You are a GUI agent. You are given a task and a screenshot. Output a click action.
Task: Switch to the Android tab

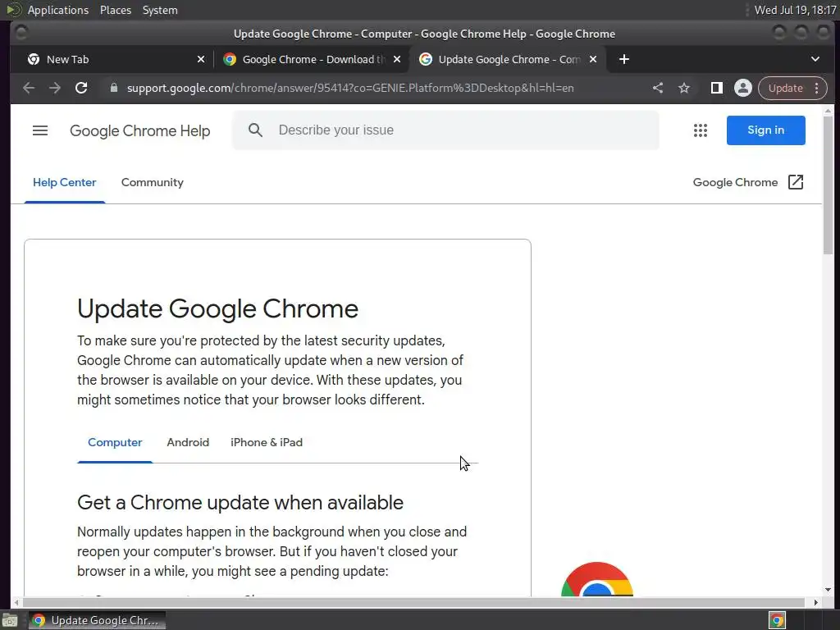[x=188, y=442]
